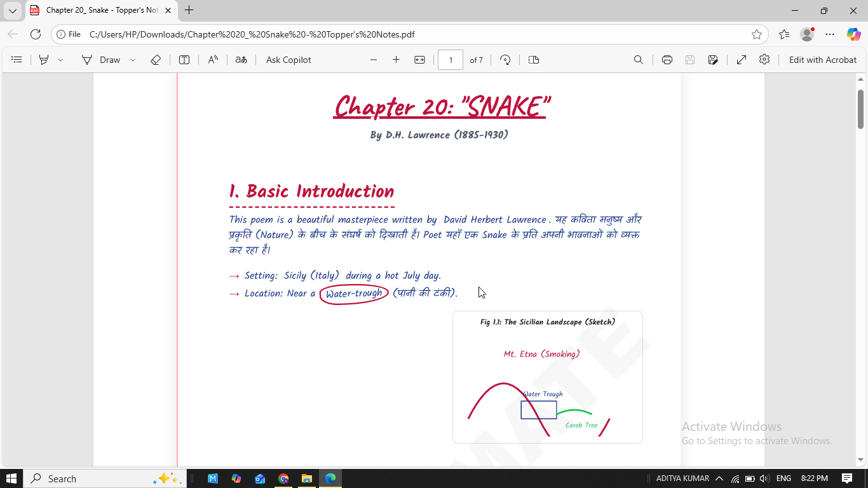
Task: Rotate the PDF page
Action: point(505,60)
